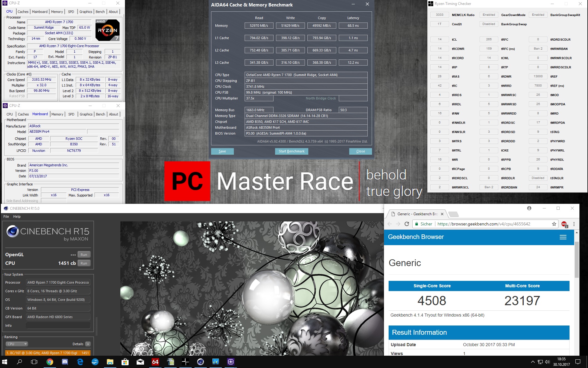The height and width of the screenshot is (368, 588).
Task: Reload the Geekbench page in Chrome
Action: pos(407,224)
